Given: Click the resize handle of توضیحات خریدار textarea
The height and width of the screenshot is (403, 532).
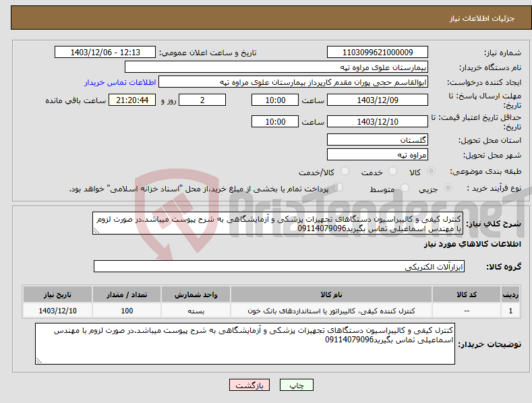Looking at the screenshot, I should (38, 361).
